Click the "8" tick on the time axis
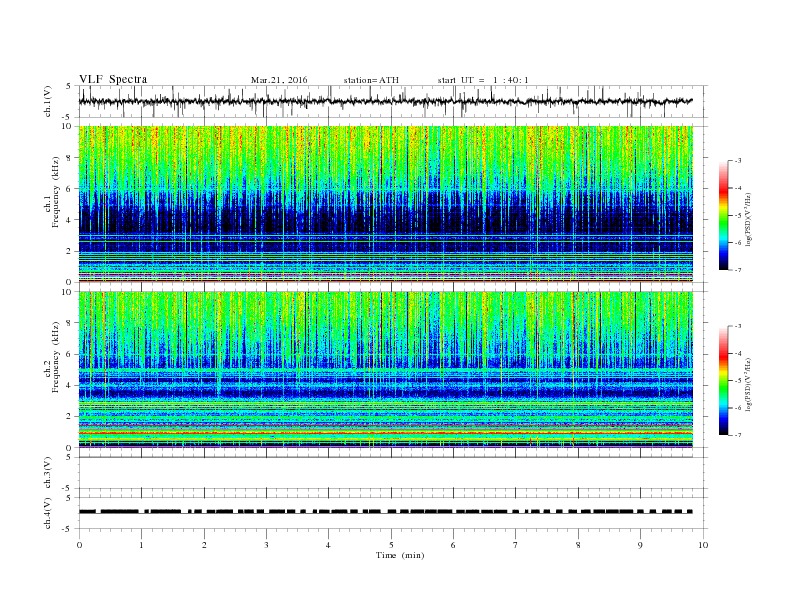Screen dimensions: 792x612 coord(578,545)
